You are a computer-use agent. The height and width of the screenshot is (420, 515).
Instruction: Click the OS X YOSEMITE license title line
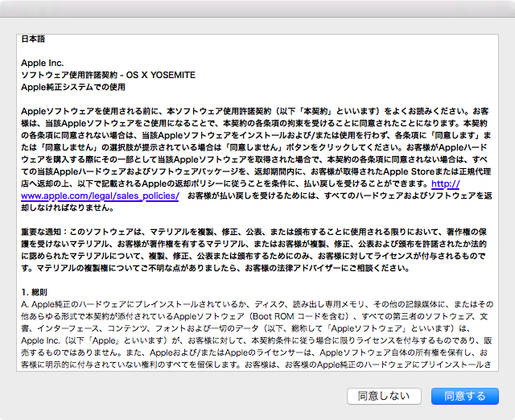coord(108,75)
